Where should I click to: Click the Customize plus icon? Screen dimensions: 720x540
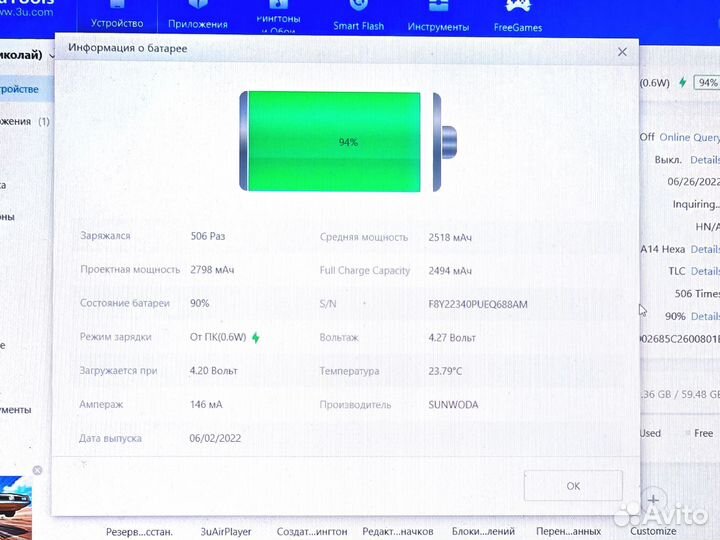pos(653,499)
